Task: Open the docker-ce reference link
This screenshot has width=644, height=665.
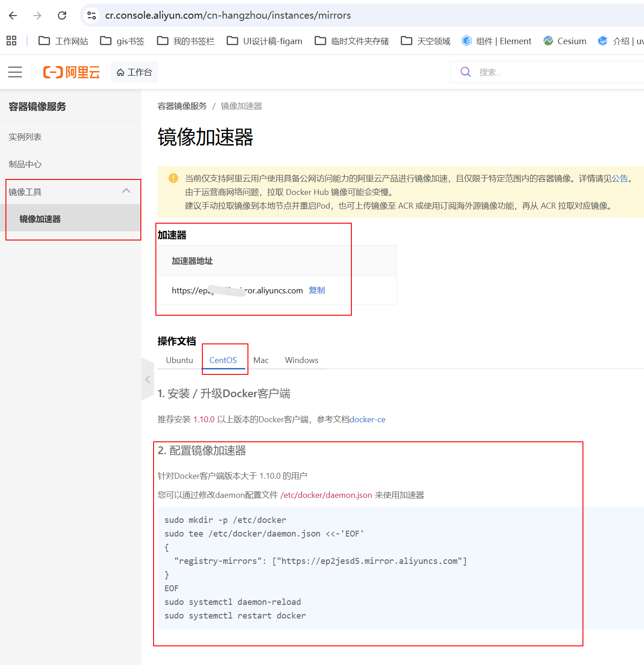Action: (x=367, y=419)
